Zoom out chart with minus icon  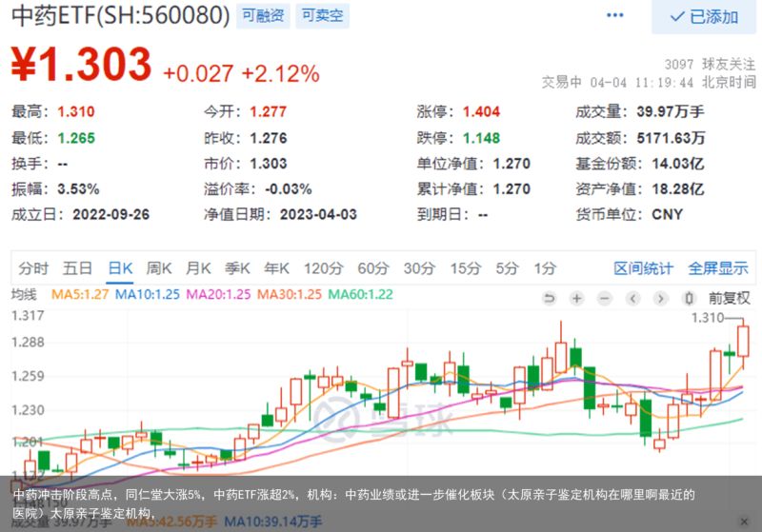tap(605, 298)
